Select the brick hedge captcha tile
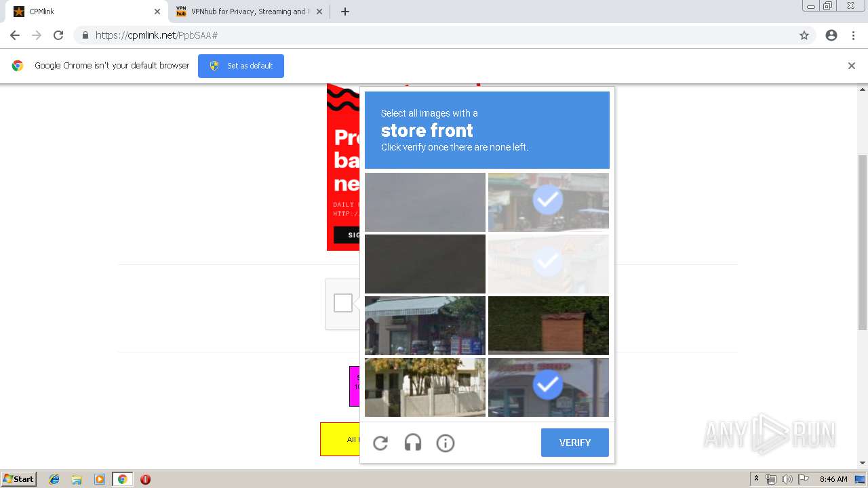This screenshot has height=488, width=868. [549, 325]
